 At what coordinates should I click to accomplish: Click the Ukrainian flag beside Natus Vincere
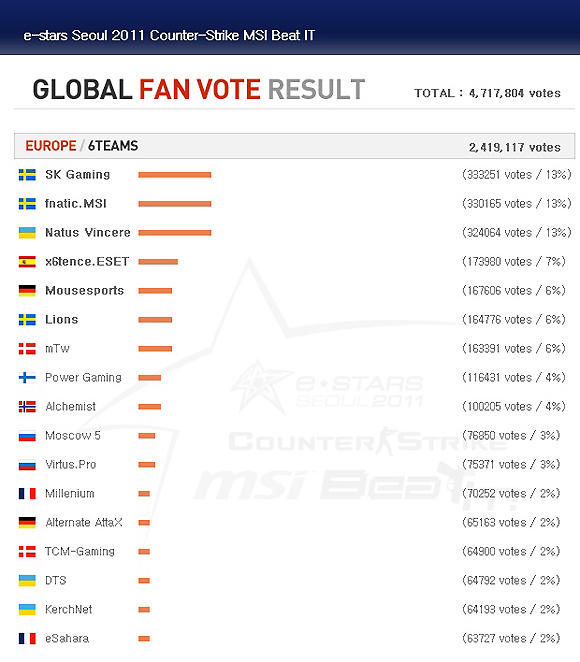27,233
